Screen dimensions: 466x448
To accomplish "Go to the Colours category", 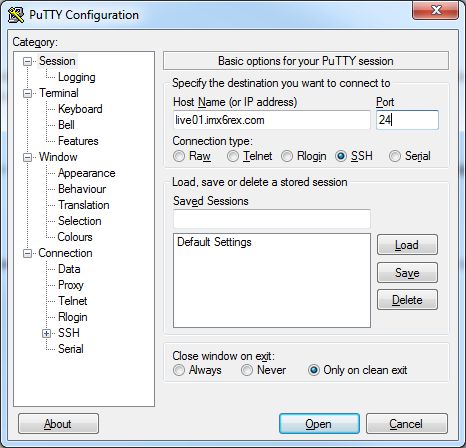I will coord(75,237).
